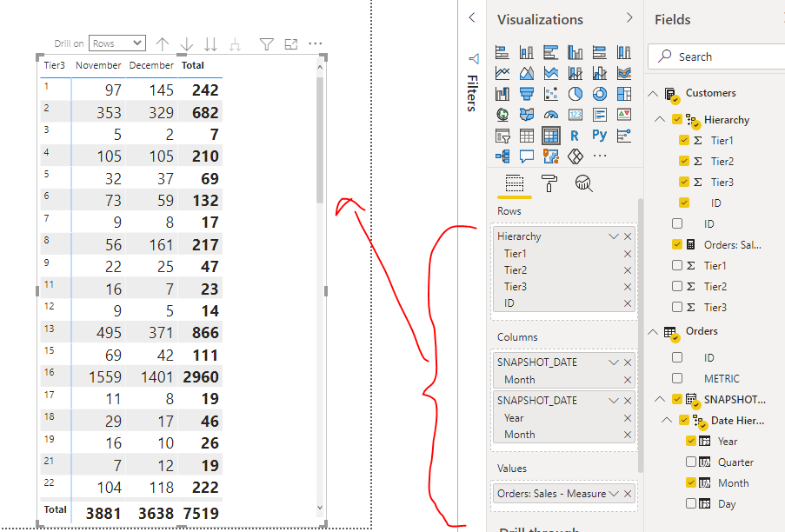Remove ID from the Rows well
This screenshot has width=785, height=532.
pos(628,303)
